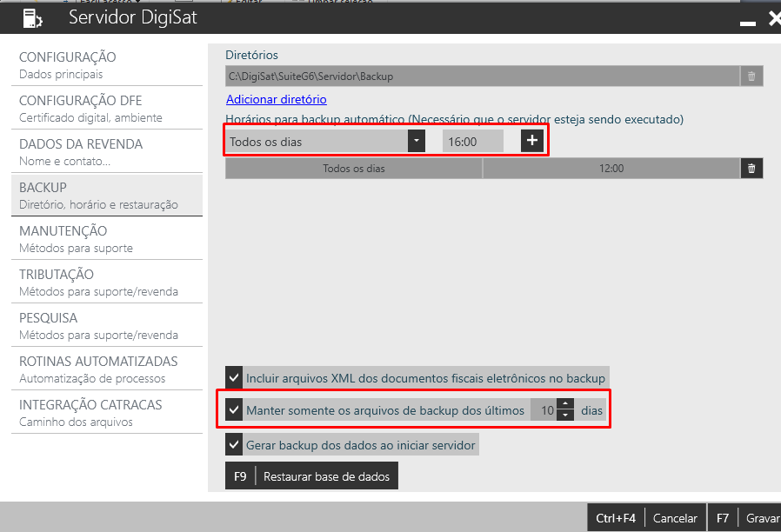Click 'Restaurar base de dados' button
Viewport: 781px width, 532px height.
[x=312, y=475]
